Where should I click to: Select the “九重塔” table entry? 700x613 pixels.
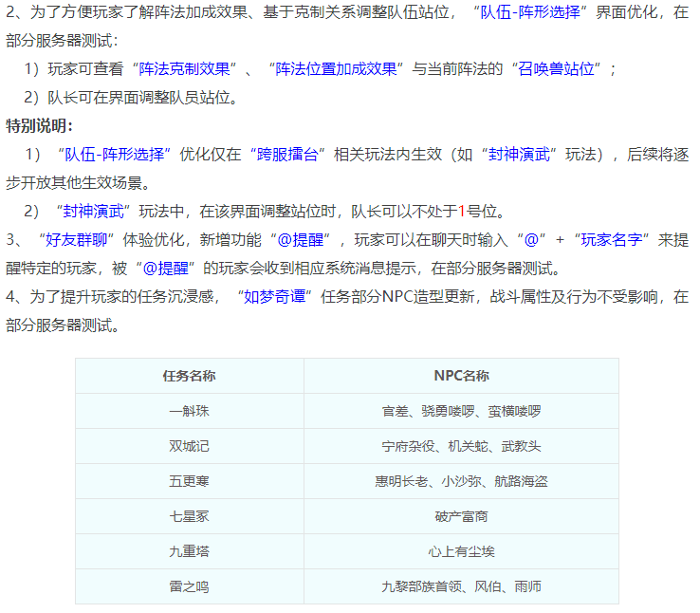click(189, 551)
